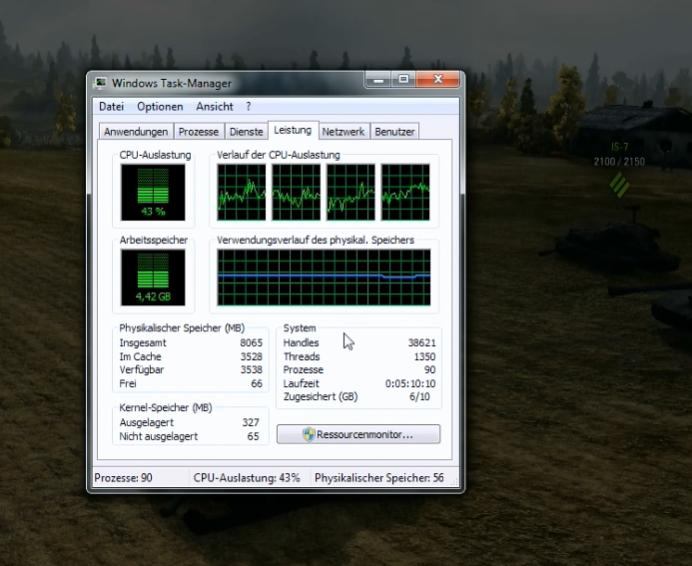Click the 'Physikalischer Speicher (MB)' group label

[182, 328]
